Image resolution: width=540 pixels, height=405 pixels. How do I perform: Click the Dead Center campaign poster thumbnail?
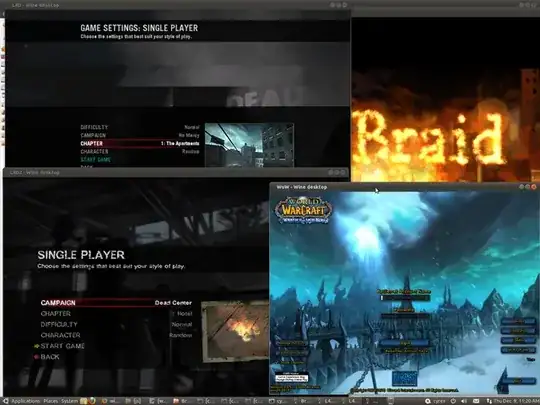click(235, 331)
